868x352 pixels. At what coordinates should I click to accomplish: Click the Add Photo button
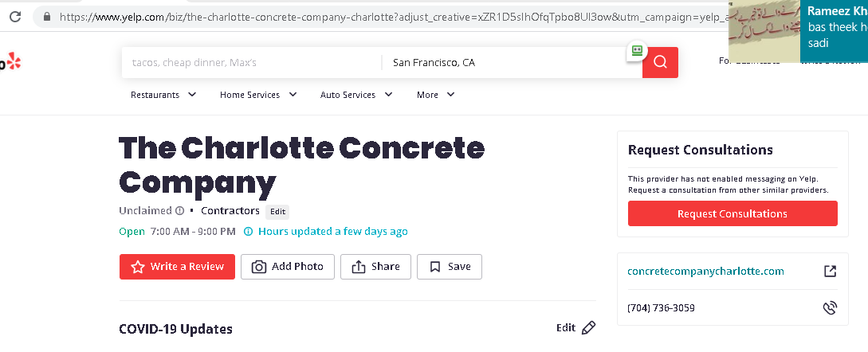pyautogui.click(x=288, y=267)
